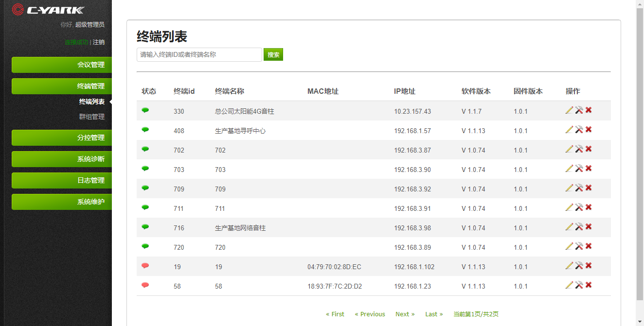Click the tools config icon for terminal 19
644x326 pixels.
pos(579,266)
